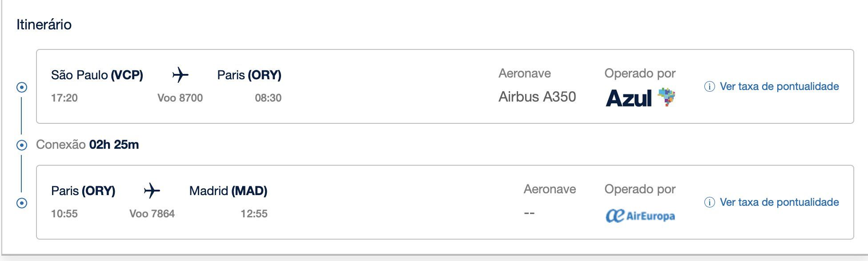Screen dimensions: 868x261
Task: Click the 17:20 departure time
Action: 64,98
